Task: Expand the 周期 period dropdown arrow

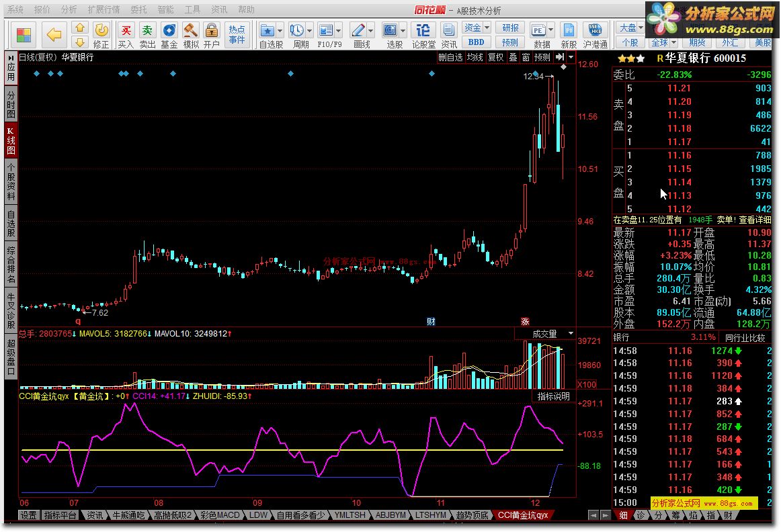Action: [x=310, y=31]
